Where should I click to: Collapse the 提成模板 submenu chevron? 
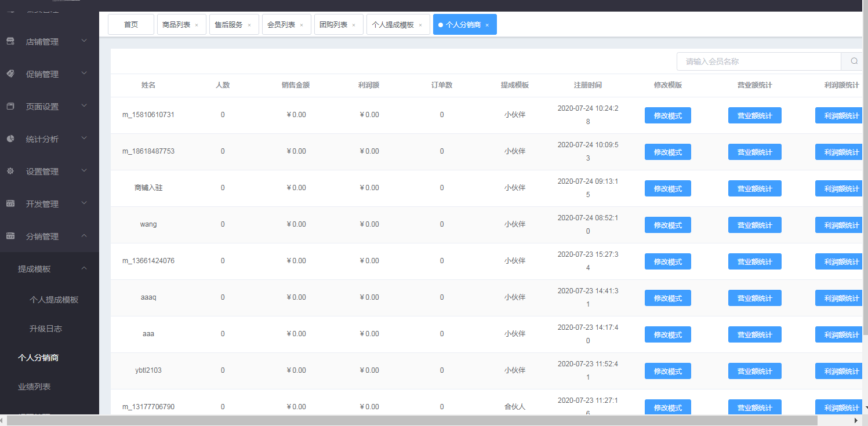(84, 268)
